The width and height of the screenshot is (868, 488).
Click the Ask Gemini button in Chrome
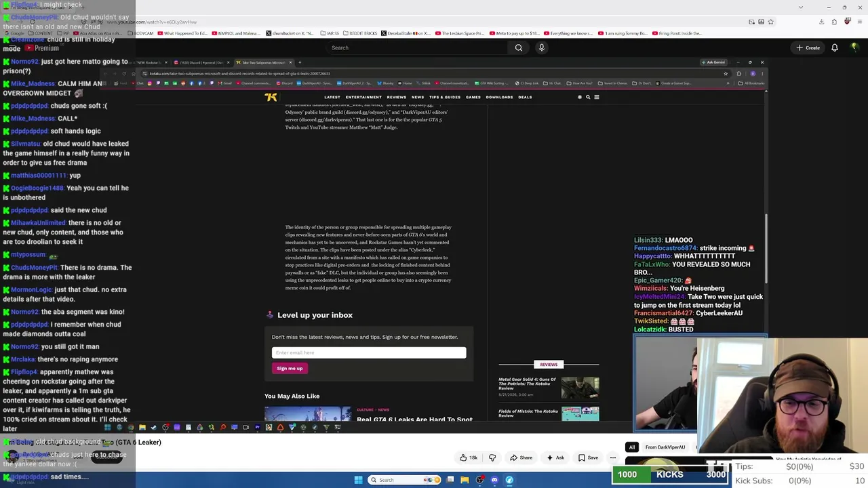point(714,62)
